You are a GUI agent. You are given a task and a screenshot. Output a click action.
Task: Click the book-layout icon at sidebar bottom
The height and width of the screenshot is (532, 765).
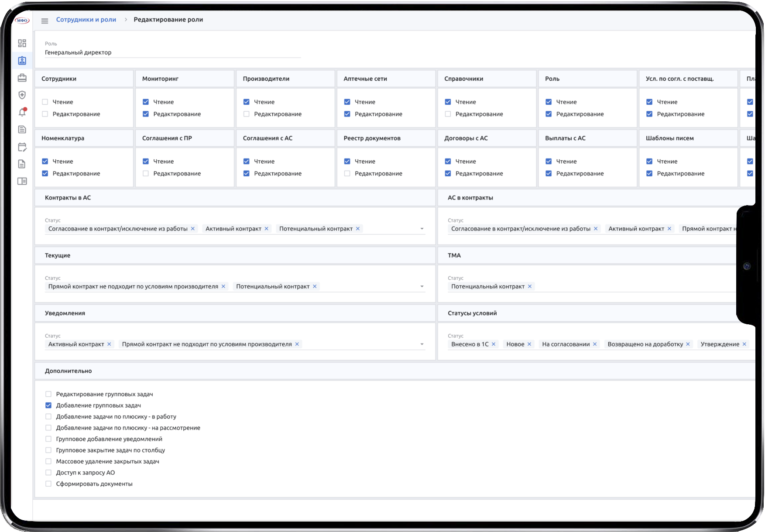pos(22,181)
